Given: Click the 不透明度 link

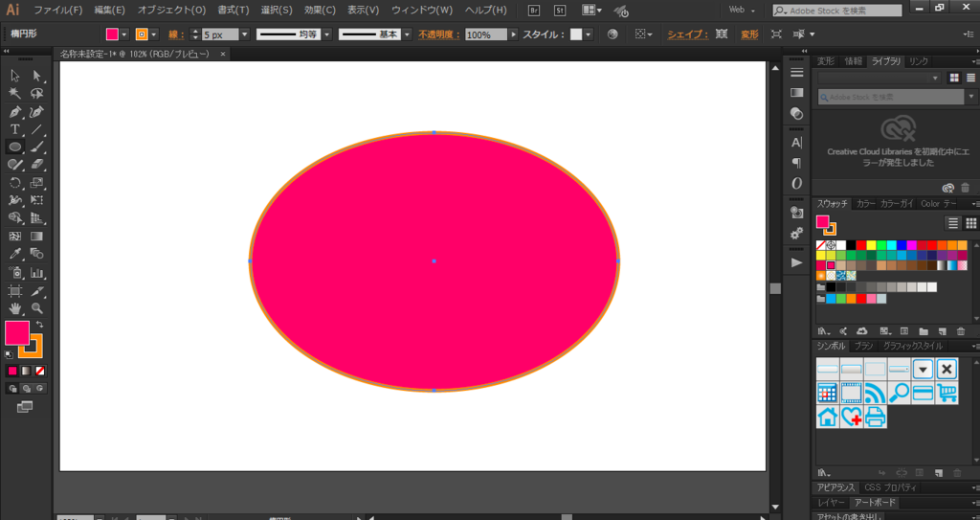Looking at the screenshot, I should (438, 34).
